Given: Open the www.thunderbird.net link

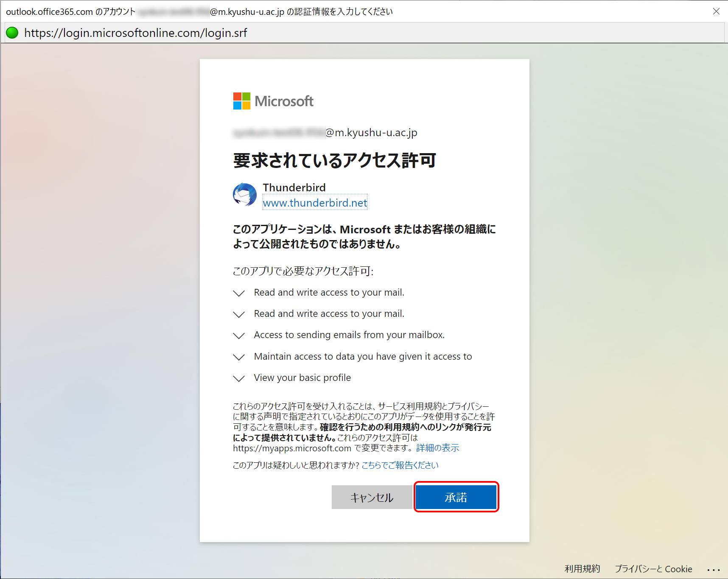Looking at the screenshot, I should tap(315, 203).
